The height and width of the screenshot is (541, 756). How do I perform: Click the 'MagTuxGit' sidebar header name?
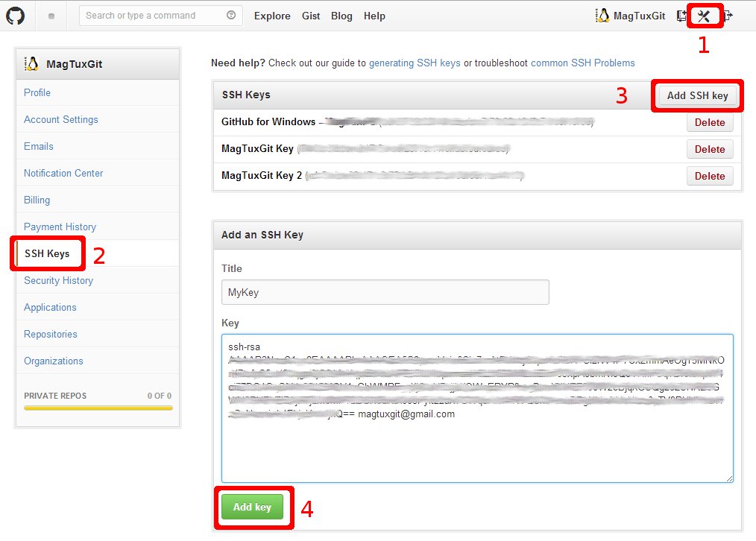75,64
